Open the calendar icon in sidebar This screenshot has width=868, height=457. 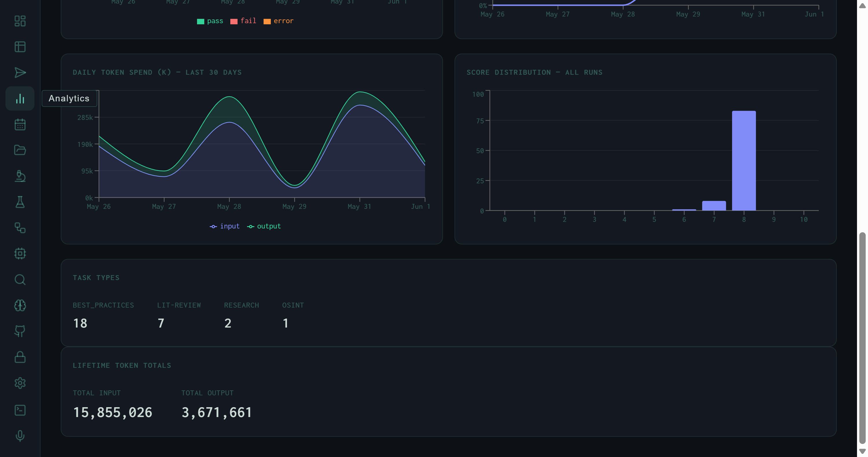pyautogui.click(x=20, y=125)
